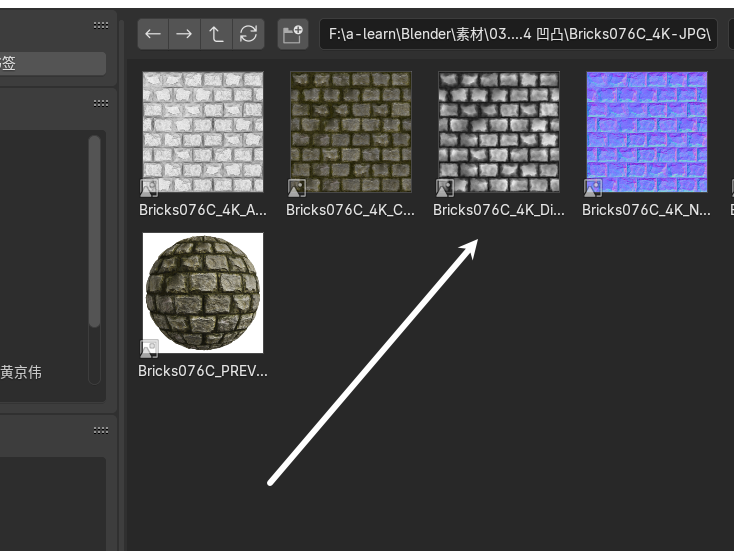This screenshot has width=734, height=551.
Task: Create a new folder
Action: (293, 34)
